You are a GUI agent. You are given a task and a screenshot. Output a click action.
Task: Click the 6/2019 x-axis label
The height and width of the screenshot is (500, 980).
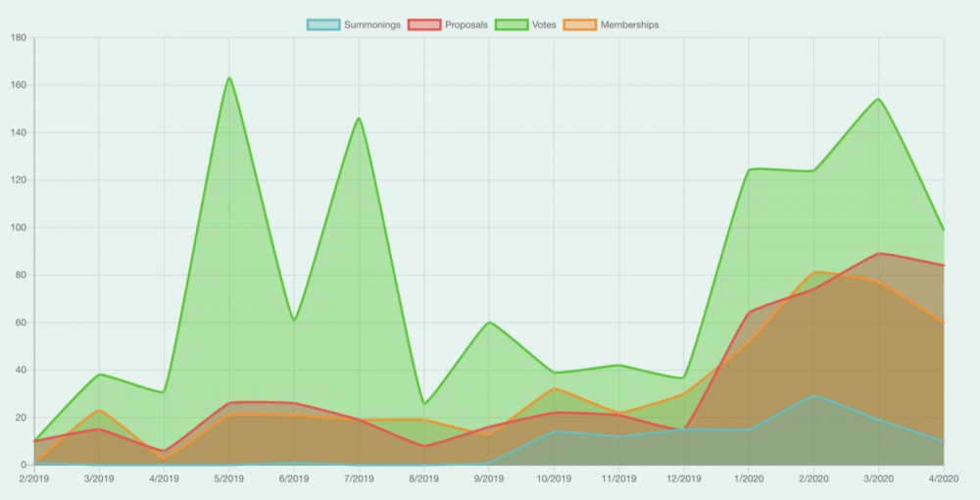click(x=293, y=478)
